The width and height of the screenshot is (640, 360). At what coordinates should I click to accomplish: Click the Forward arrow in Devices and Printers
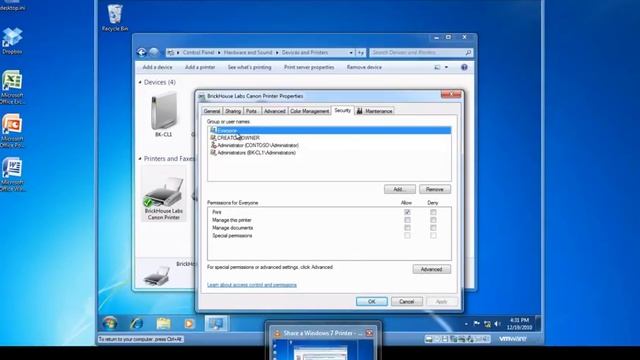coord(154,52)
